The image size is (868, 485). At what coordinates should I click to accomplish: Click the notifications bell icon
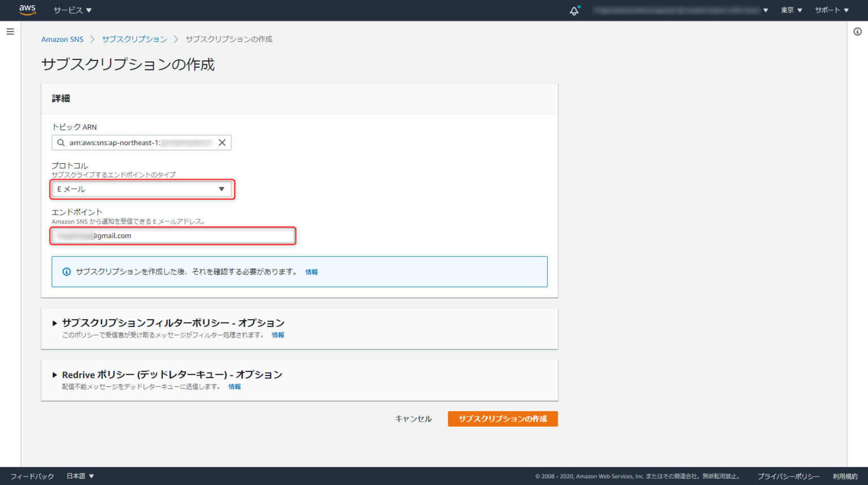pos(574,10)
